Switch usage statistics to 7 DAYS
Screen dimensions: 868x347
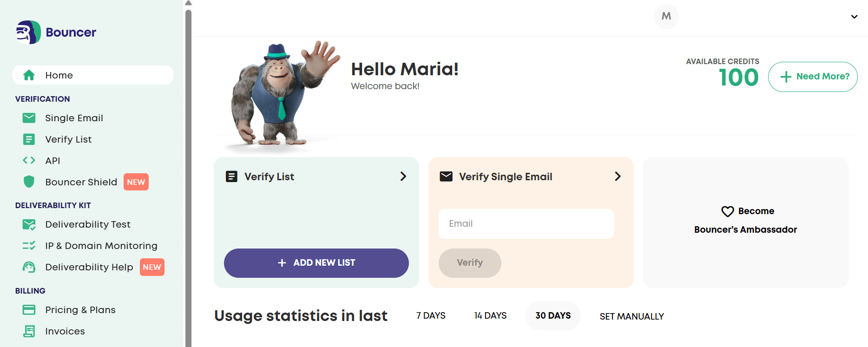(431, 316)
